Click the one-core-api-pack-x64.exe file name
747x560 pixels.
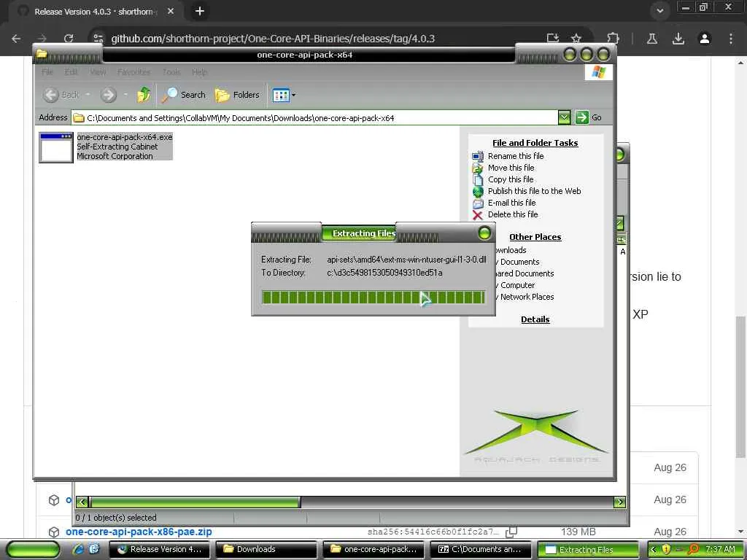(x=124, y=137)
